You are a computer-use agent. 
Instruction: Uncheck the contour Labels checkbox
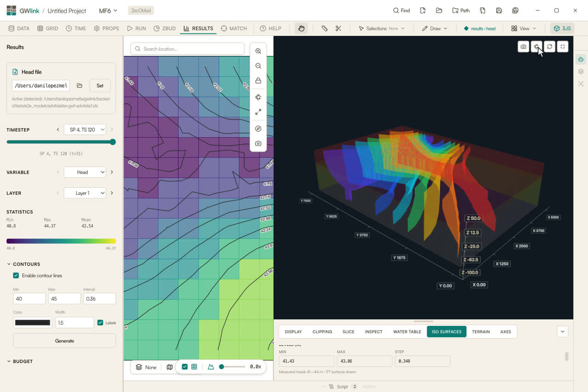(100, 323)
